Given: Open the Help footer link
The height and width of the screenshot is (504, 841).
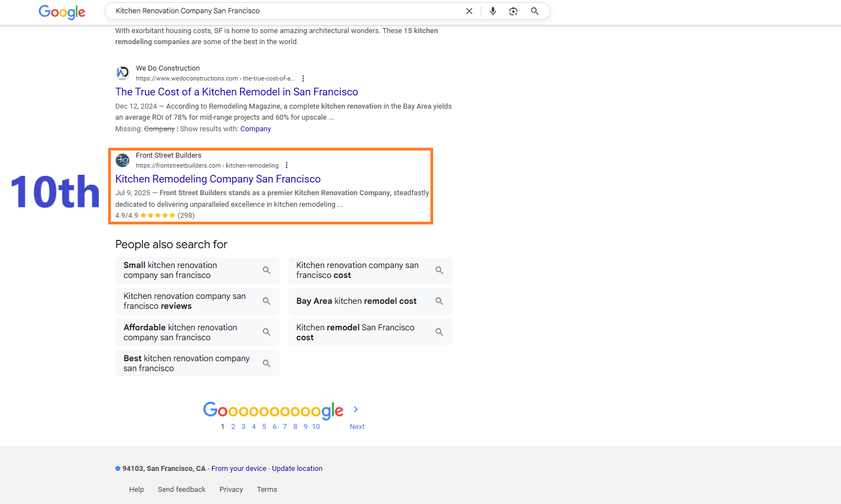Looking at the screenshot, I should (136, 490).
